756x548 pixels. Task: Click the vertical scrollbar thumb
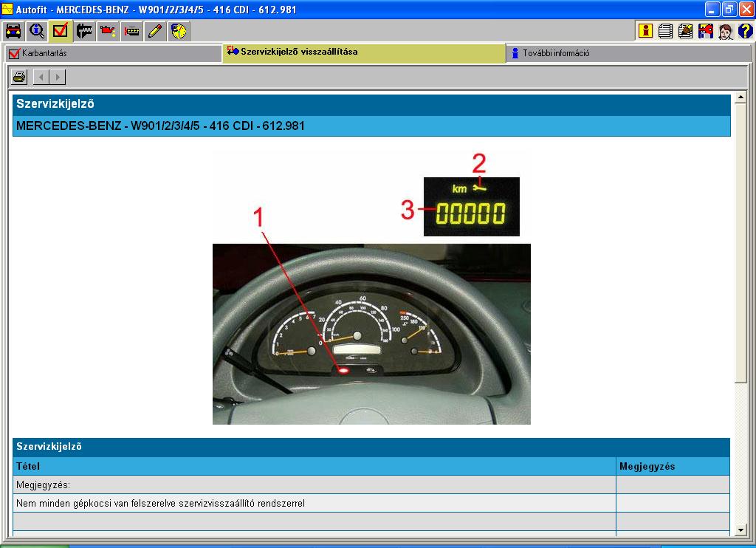pos(740,244)
